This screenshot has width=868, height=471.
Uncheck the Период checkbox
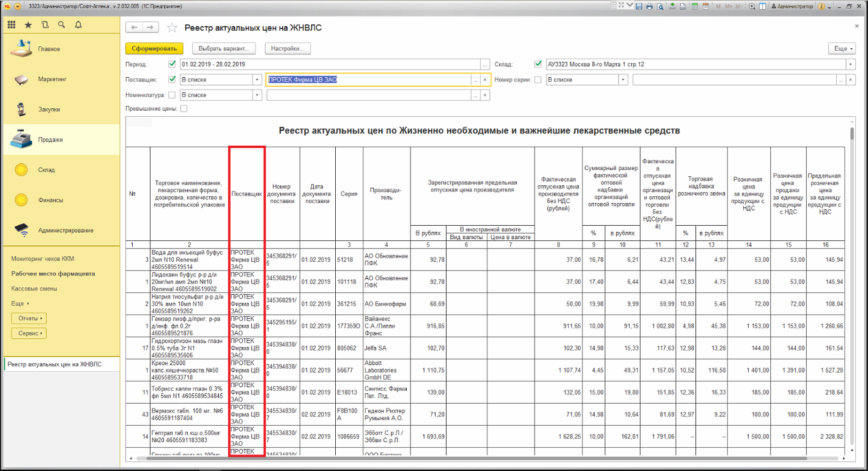click(172, 64)
